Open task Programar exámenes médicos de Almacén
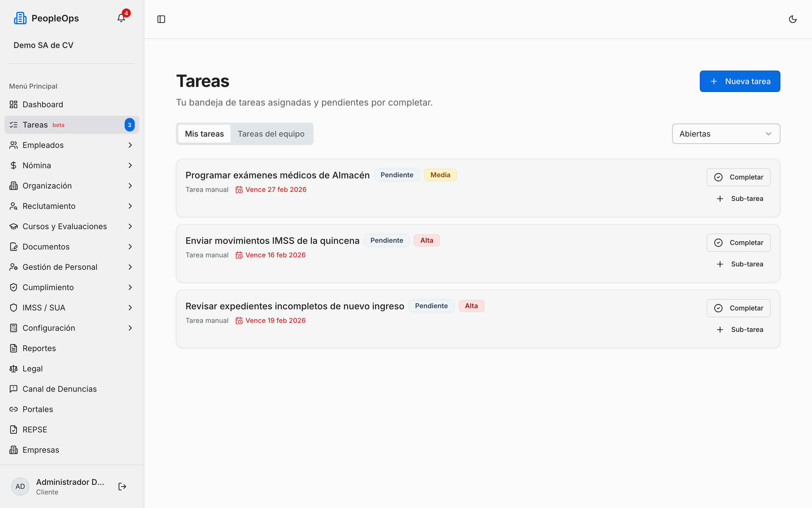812x508 pixels. point(277,175)
